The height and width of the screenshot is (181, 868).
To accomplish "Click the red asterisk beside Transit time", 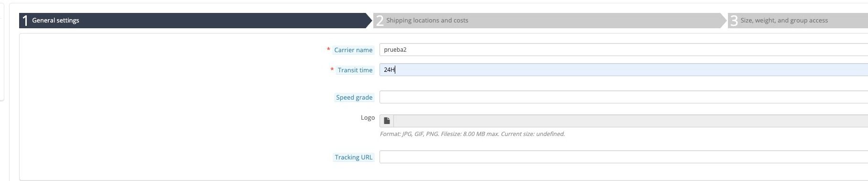I will [x=332, y=69].
